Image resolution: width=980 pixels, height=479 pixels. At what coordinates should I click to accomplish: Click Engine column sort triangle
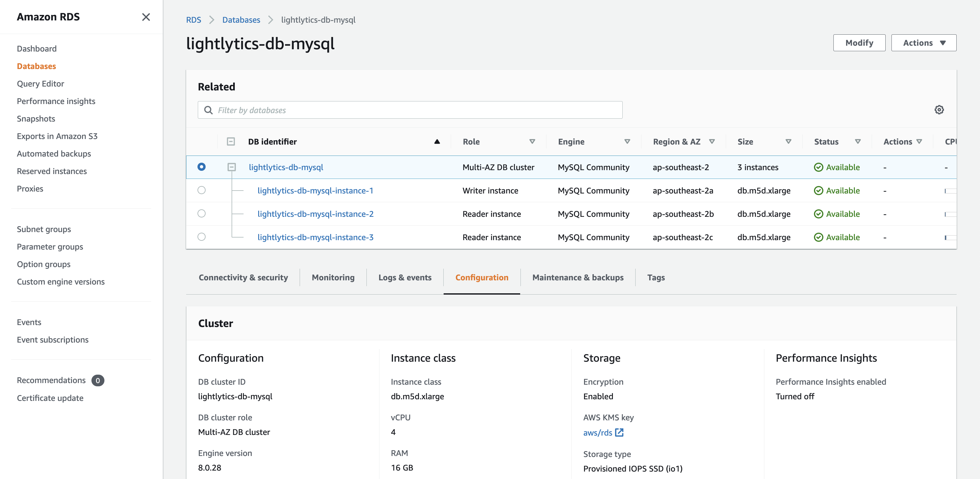627,142
